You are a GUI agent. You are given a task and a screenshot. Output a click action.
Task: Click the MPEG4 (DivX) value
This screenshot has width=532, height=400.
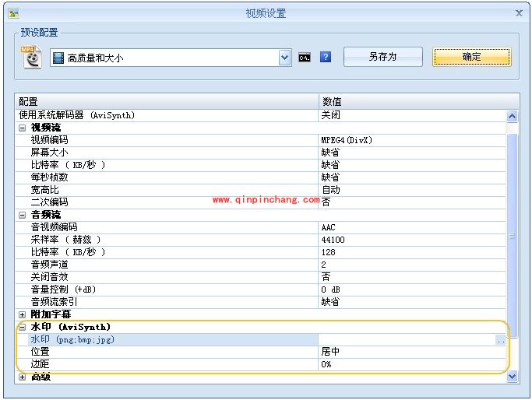click(x=347, y=140)
